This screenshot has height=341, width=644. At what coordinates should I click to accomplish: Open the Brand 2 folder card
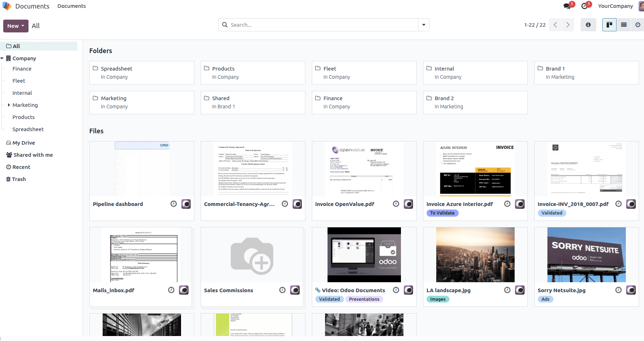[475, 103]
